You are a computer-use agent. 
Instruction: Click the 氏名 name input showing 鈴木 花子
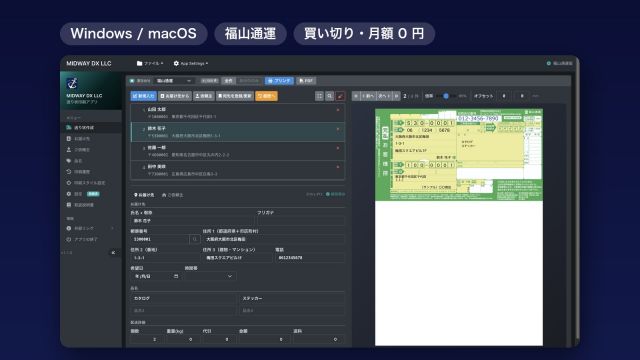[x=192, y=221]
